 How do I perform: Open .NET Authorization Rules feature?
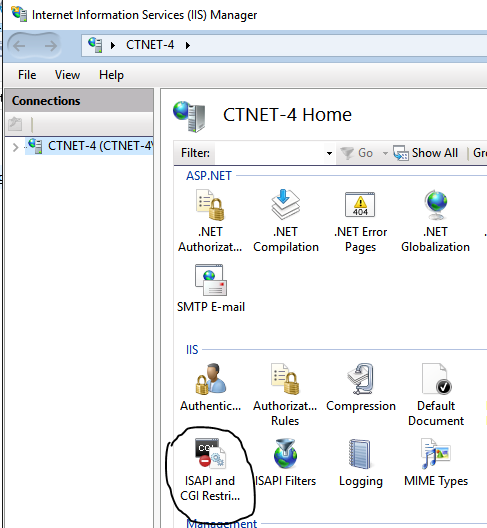(x=210, y=221)
